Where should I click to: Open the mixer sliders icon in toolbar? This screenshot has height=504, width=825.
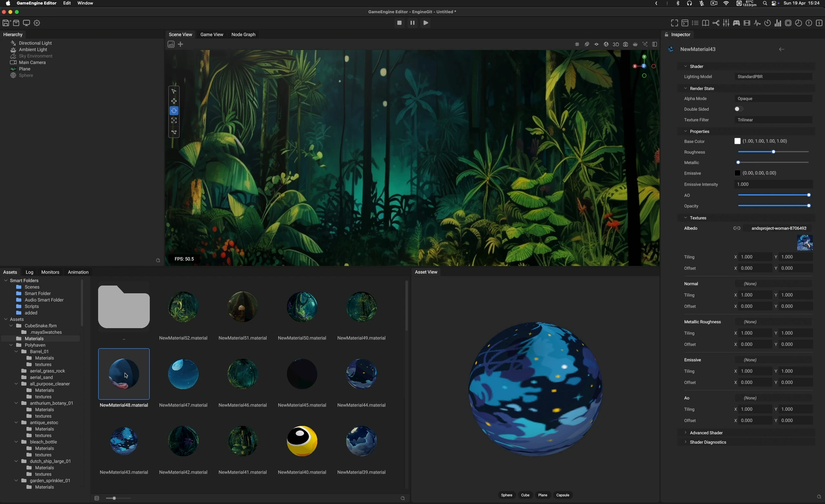point(726,23)
